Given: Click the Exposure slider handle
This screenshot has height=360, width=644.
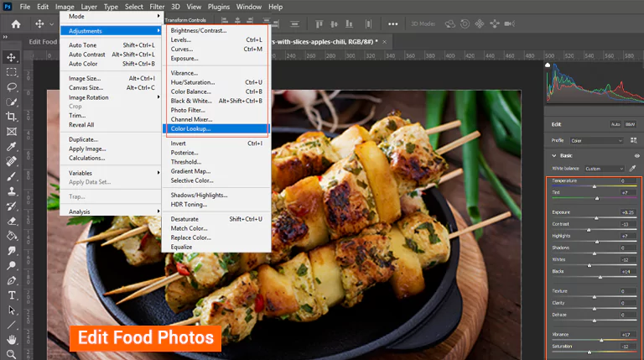Looking at the screenshot, I should pos(596,218).
